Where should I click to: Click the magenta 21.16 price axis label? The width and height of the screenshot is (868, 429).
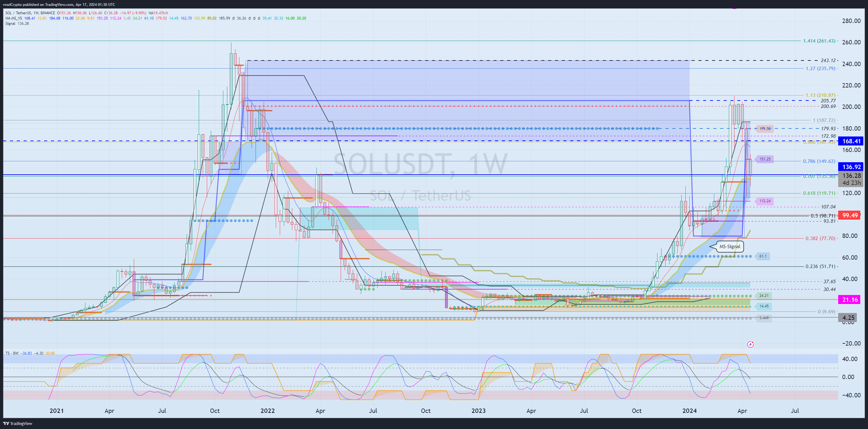pos(850,299)
